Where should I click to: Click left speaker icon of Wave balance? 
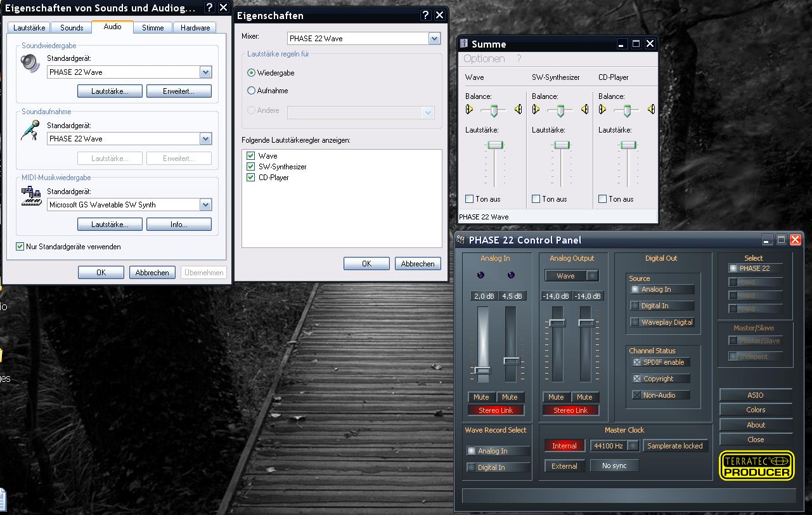(469, 109)
